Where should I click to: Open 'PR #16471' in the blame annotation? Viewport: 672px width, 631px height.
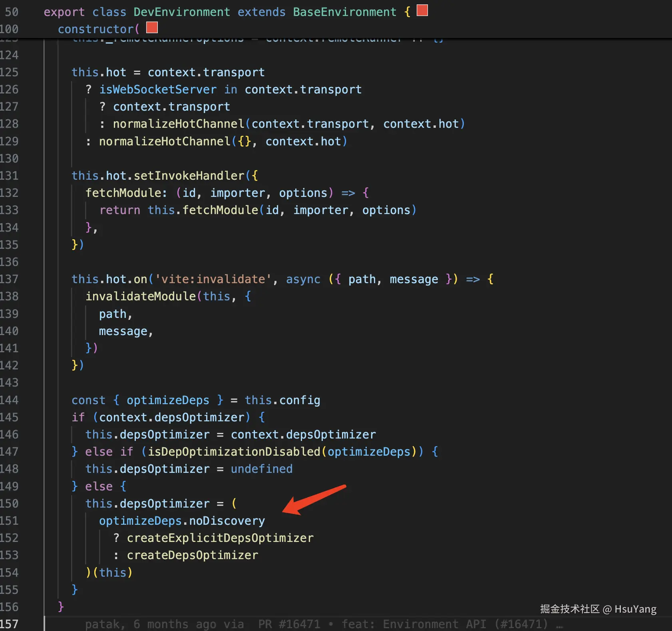(289, 624)
